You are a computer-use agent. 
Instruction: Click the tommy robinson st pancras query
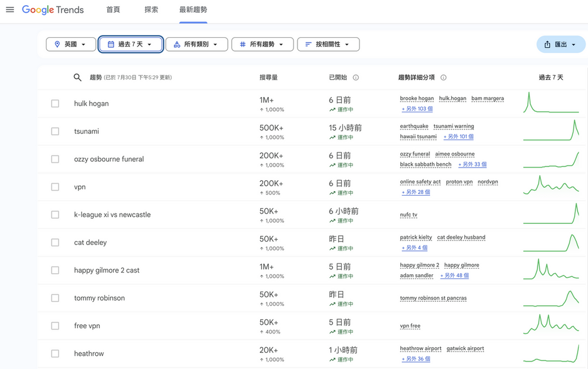tap(433, 298)
